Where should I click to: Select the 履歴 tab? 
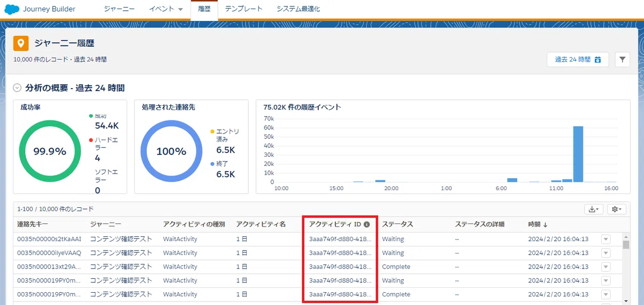click(204, 9)
